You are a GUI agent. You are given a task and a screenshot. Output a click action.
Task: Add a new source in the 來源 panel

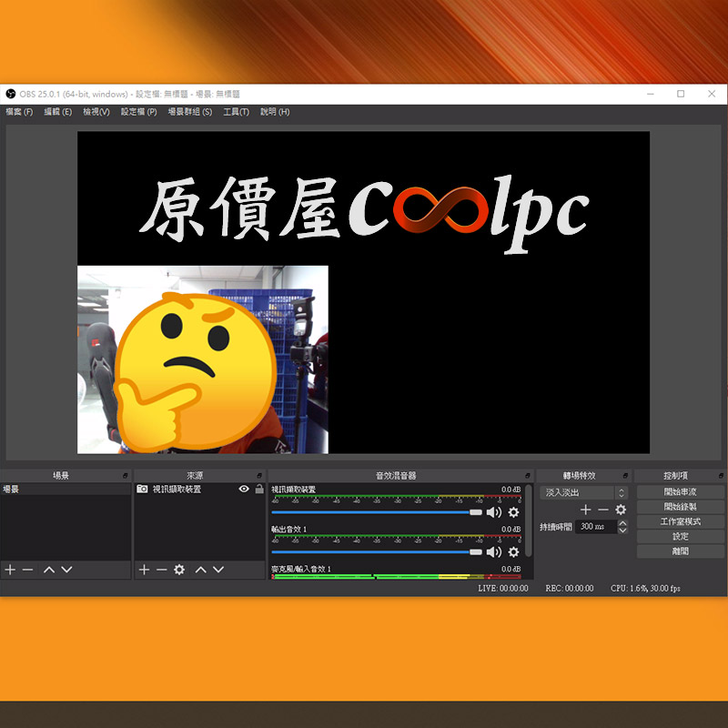144,570
